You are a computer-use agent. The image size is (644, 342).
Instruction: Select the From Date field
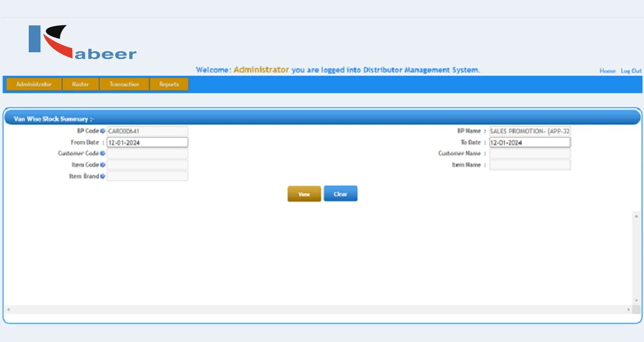click(x=146, y=142)
